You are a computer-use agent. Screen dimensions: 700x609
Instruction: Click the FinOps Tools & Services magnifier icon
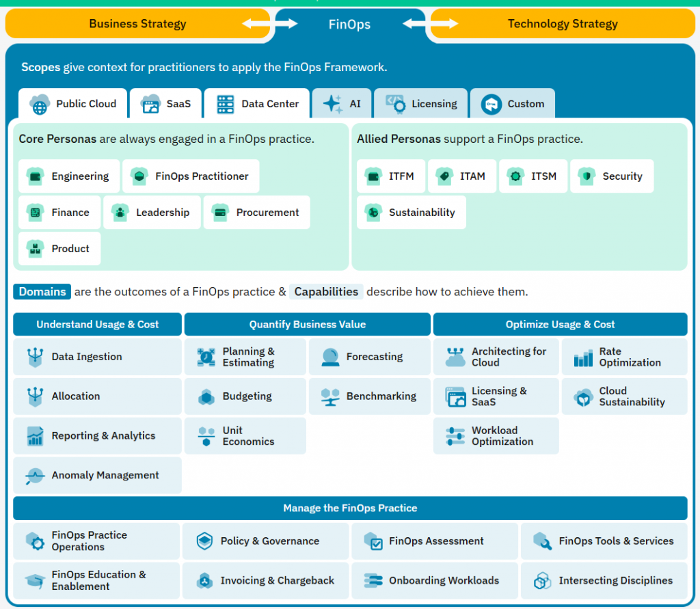542,541
